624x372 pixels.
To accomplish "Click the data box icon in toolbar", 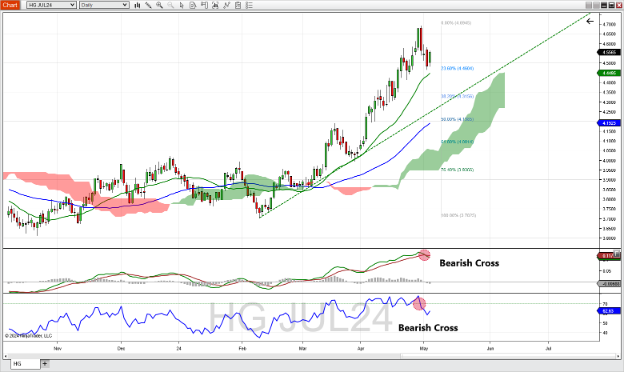I will (x=204, y=5).
